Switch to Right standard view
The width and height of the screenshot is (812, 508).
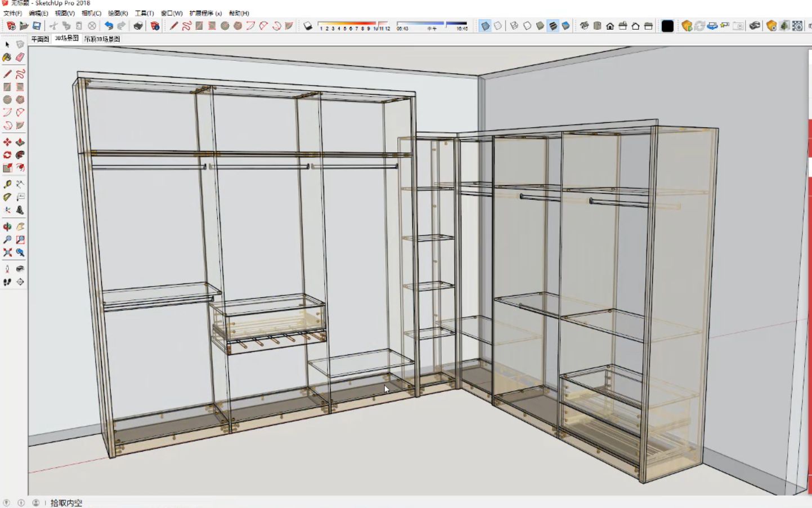pos(623,26)
